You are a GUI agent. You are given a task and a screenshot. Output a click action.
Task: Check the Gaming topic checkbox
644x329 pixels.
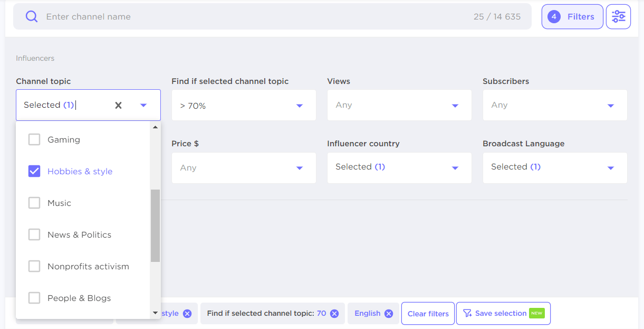(x=34, y=139)
